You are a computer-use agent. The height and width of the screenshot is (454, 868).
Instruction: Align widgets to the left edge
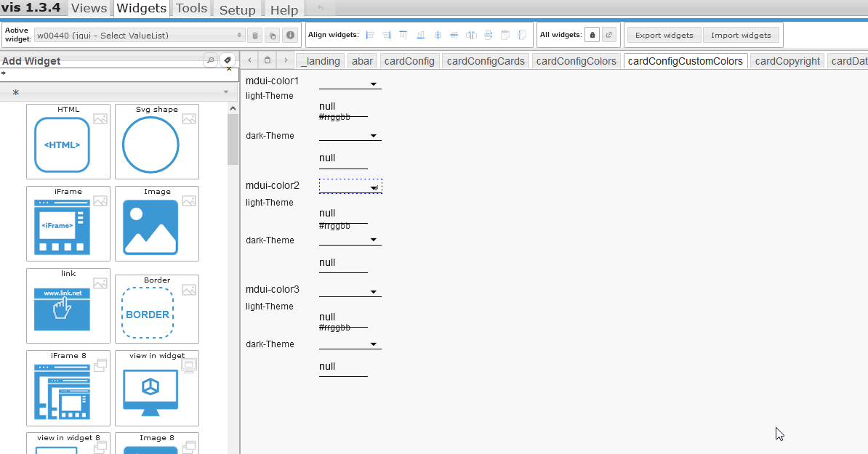point(370,35)
